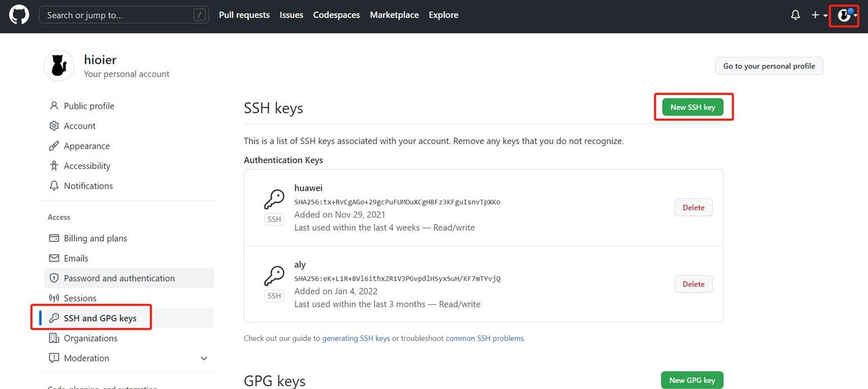
Task: Click the SSH badge under aly key
Action: (x=274, y=296)
